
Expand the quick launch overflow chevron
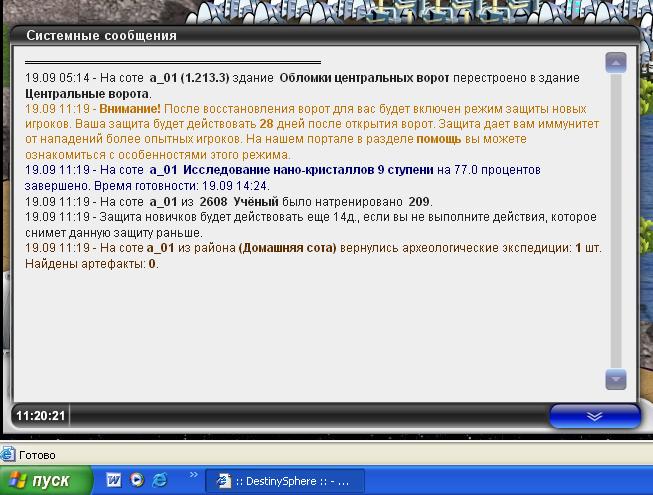pyautogui.click(x=192, y=475)
